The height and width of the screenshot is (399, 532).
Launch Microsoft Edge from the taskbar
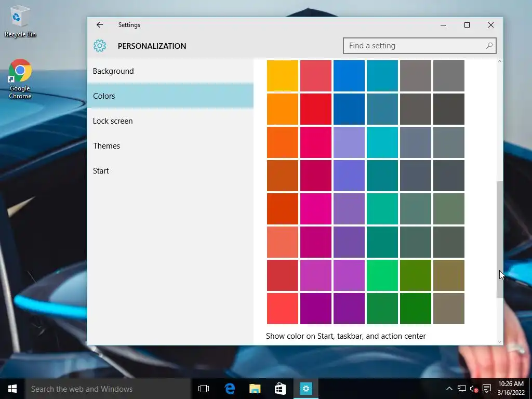230,389
